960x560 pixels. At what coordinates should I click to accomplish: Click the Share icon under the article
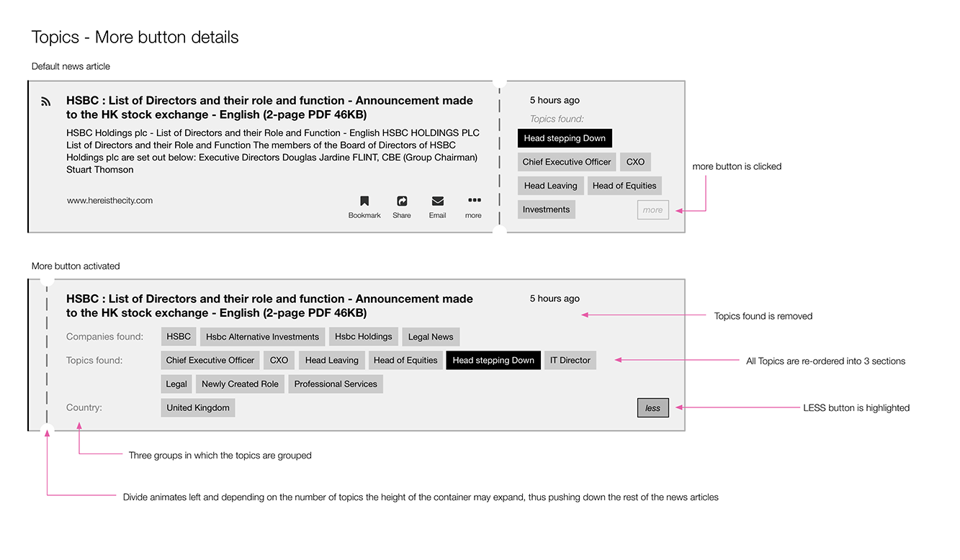[402, 202]
